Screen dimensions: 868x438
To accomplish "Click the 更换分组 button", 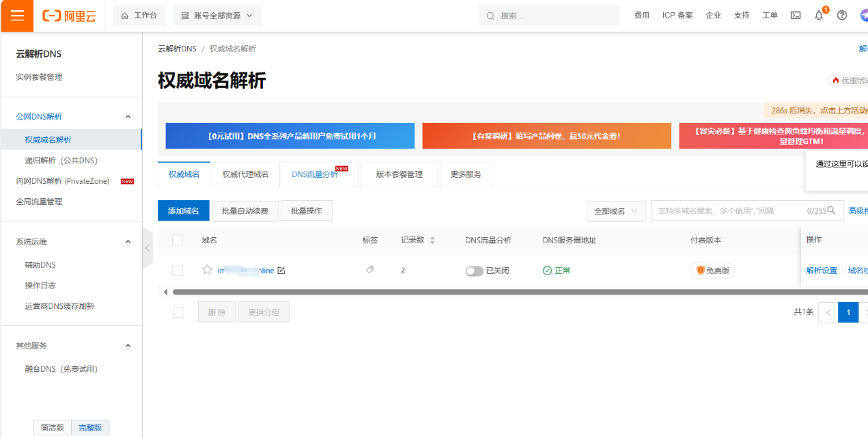I will (264, 312).
